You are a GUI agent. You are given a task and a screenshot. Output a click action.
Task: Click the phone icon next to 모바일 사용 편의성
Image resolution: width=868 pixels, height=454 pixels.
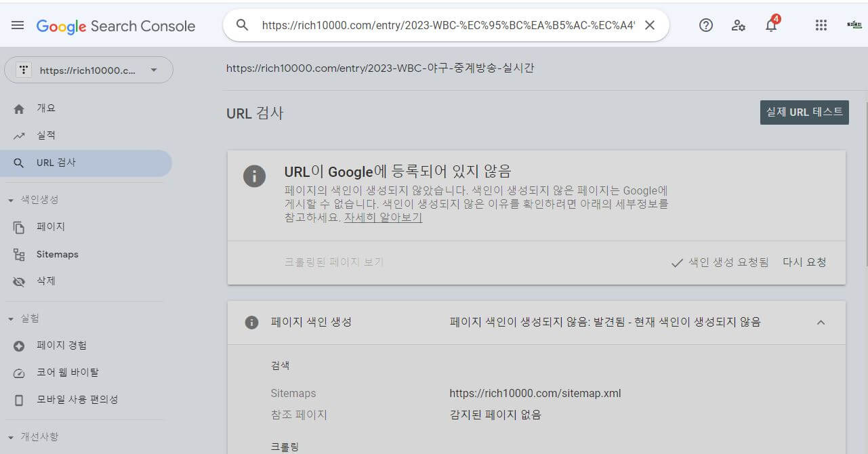19,400
